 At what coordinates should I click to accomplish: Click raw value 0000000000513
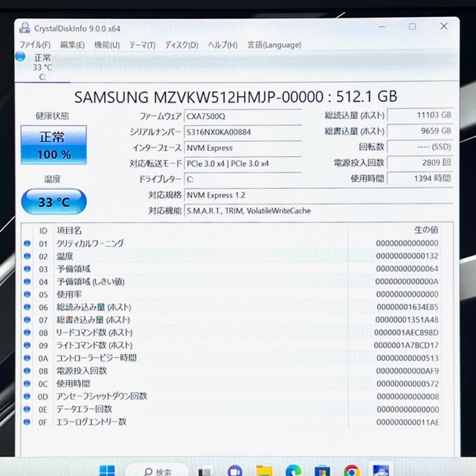[x=408, y=358]
